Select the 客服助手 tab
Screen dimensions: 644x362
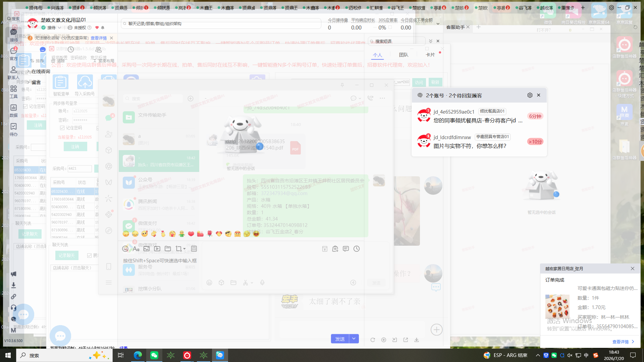[455, 27]
